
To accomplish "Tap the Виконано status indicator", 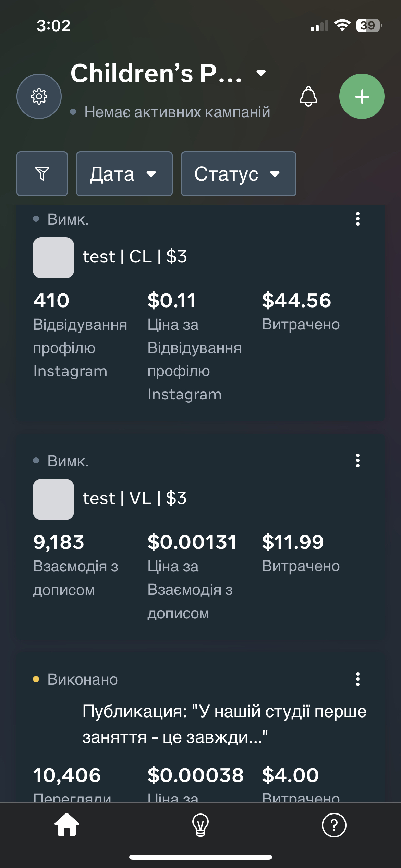I will 82,679.
